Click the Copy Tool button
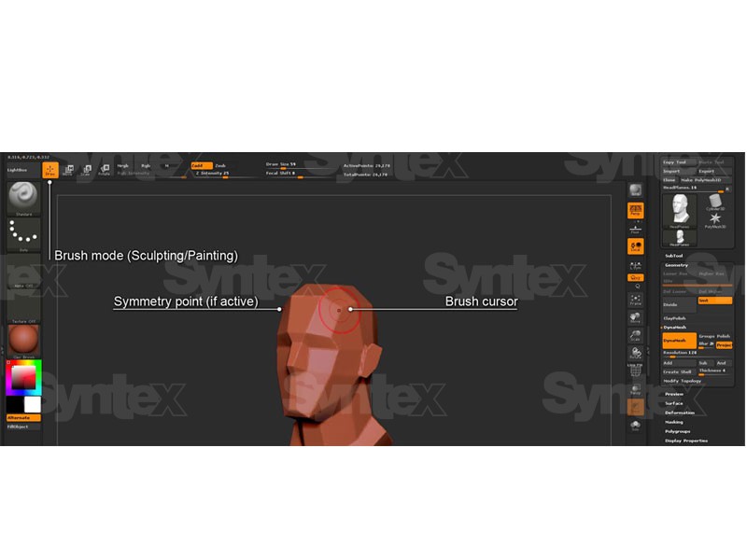 679,162
